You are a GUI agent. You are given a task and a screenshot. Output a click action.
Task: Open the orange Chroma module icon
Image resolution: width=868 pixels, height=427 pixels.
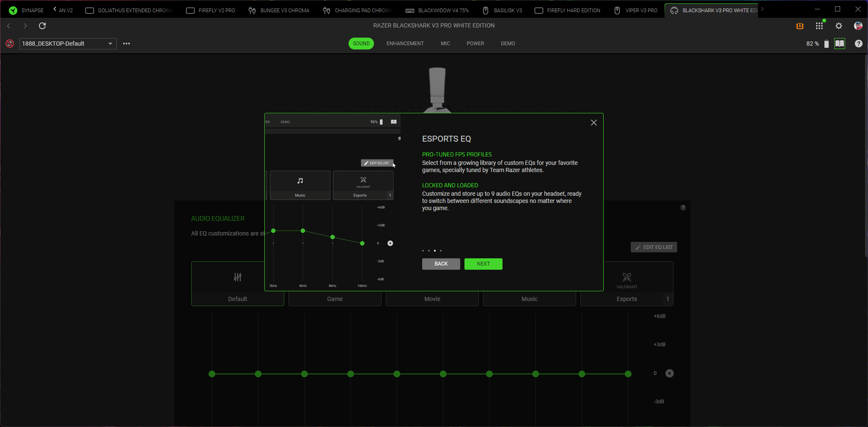[799, 26]
